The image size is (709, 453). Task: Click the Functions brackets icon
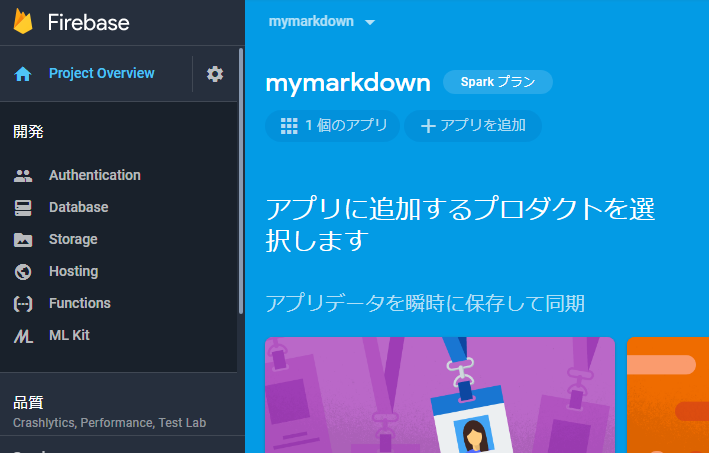[23, 304]
